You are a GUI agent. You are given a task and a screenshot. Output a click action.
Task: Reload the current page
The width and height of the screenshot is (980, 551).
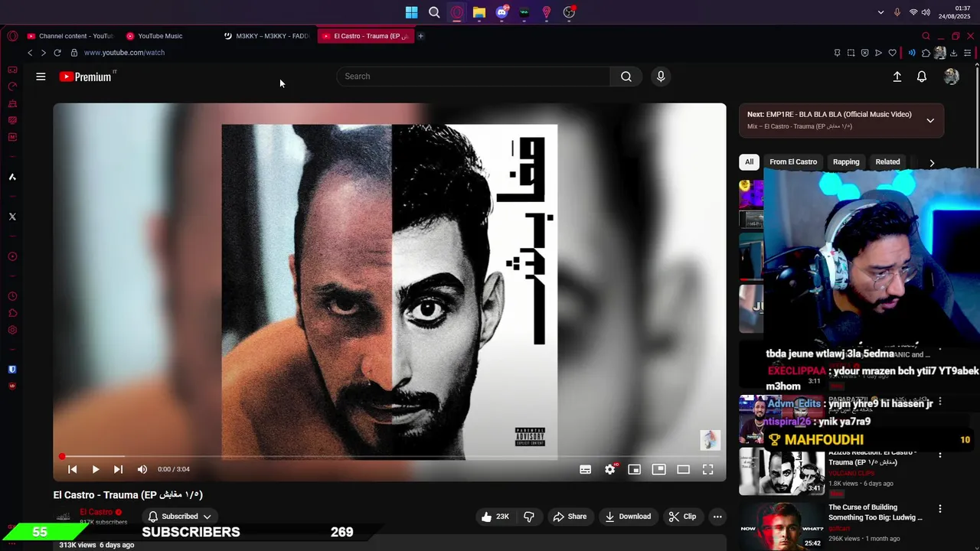[57, 53]
